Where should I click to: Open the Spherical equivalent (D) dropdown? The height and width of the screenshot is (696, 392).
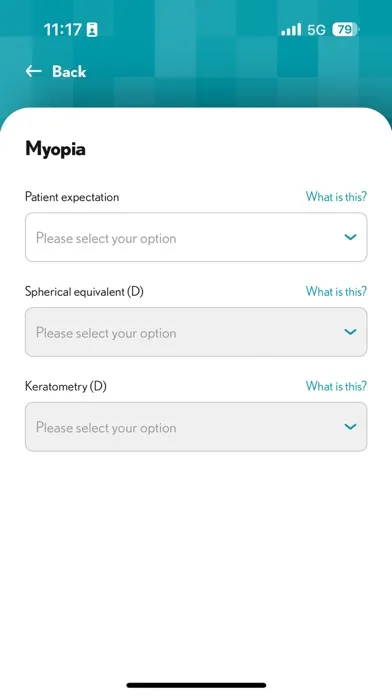pyautogui.click(x=196, y=332)
